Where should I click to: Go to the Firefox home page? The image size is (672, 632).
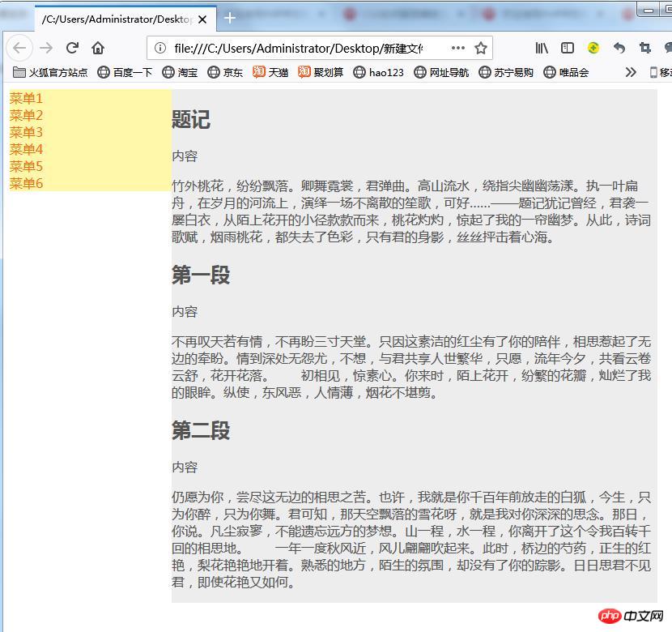pos(96,48)
